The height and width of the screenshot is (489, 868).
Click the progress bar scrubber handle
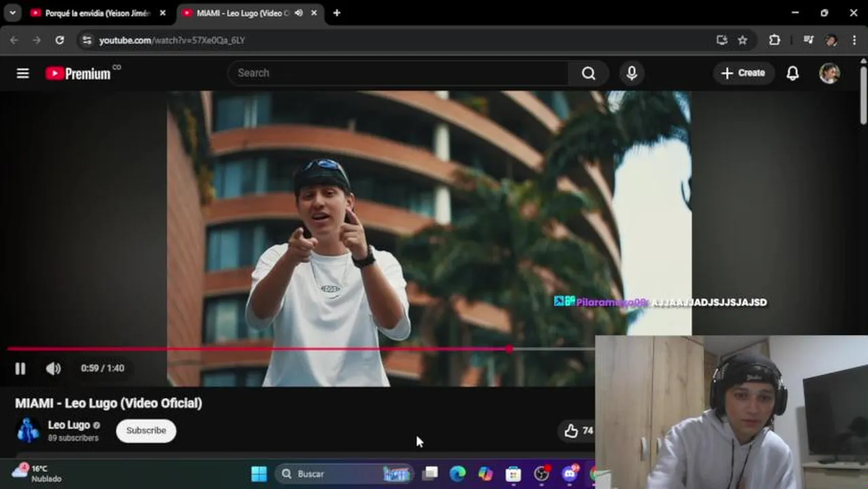509,349
